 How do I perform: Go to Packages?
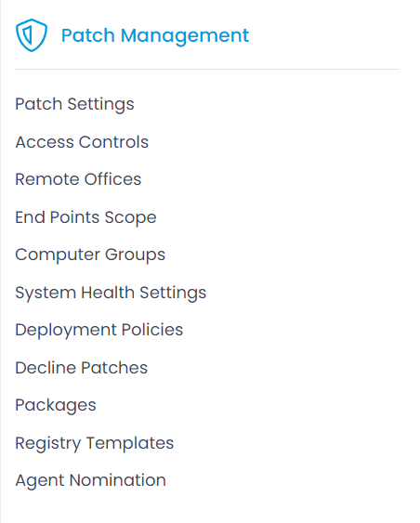tap(56, 406)
